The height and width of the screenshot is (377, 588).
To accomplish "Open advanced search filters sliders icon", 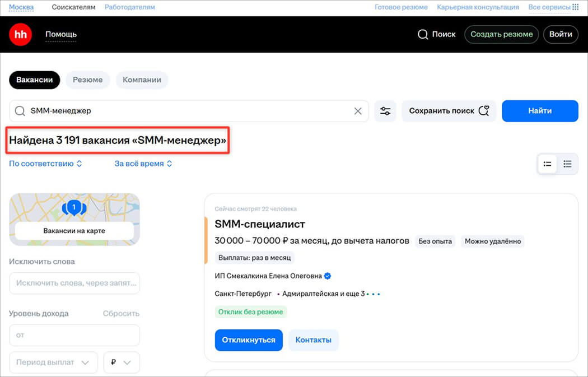I will tap(385, 111).
